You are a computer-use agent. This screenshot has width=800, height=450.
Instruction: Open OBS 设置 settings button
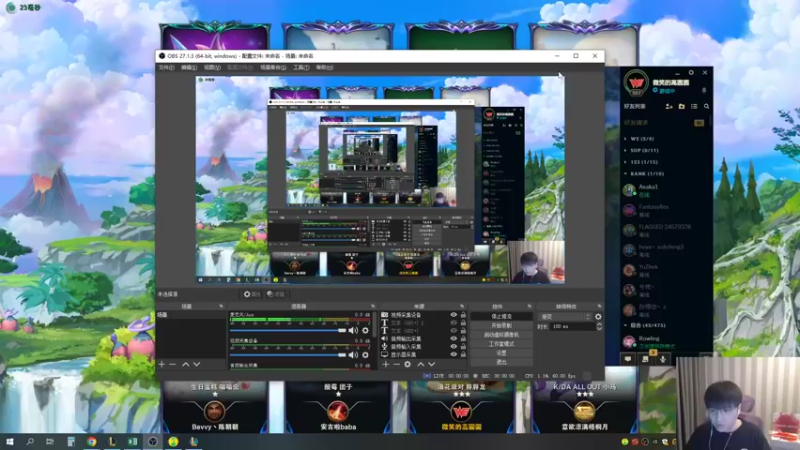pos(502,353)
